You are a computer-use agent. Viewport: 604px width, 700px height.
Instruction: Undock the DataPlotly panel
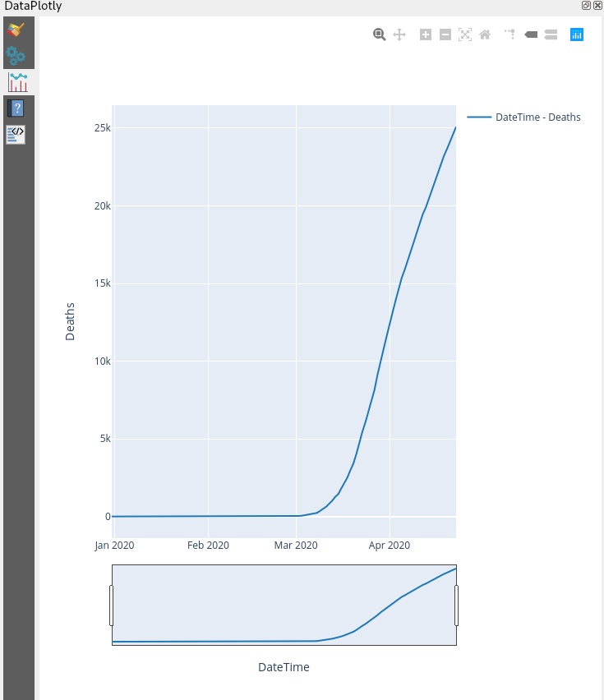pos(586,5)
